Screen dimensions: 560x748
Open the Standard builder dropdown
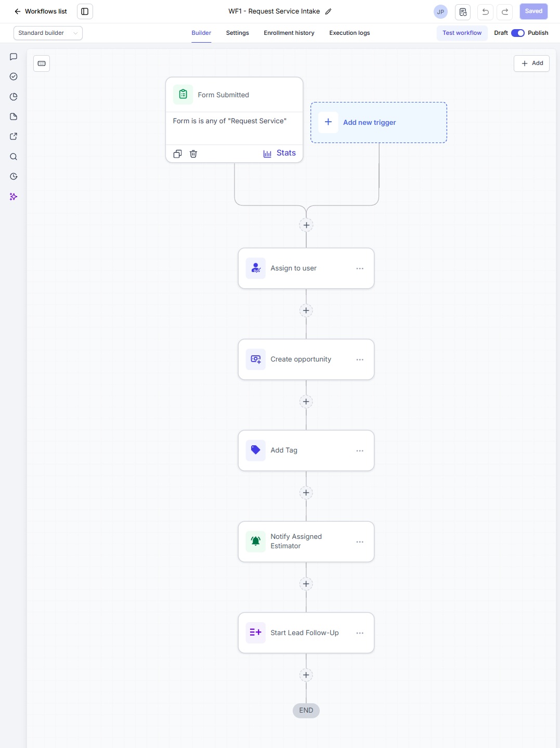(x=48, y=33)
